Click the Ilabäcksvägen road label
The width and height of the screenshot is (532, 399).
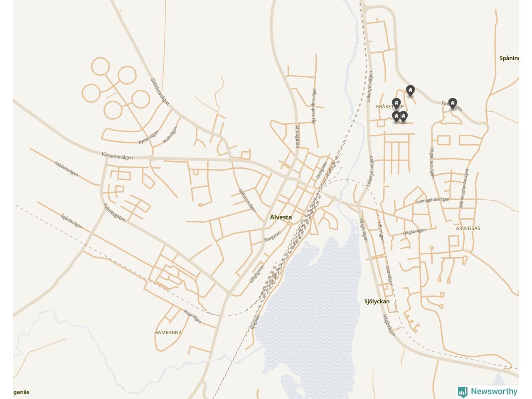(x=66, y=168)
